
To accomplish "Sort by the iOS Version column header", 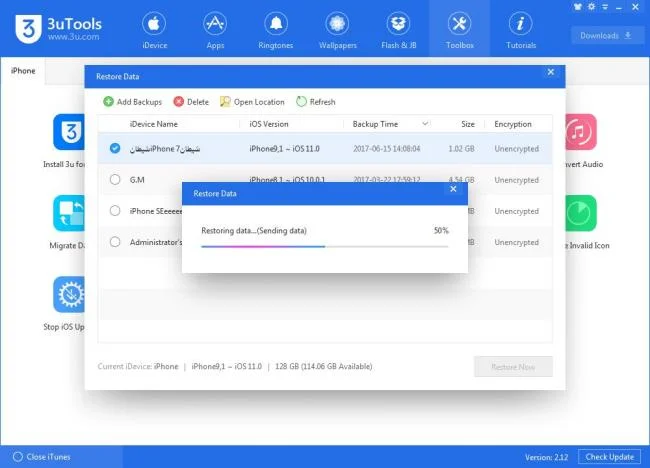I will click(269, 124).
